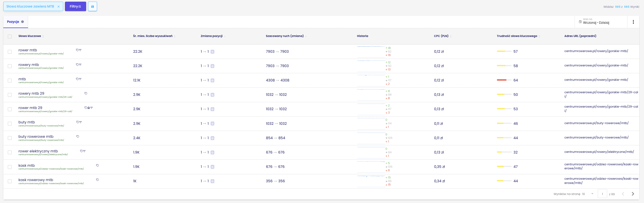Open 'Wyników na stronę' page size dropdown
This screenshot has height=203, width=644.
(588, 194)
